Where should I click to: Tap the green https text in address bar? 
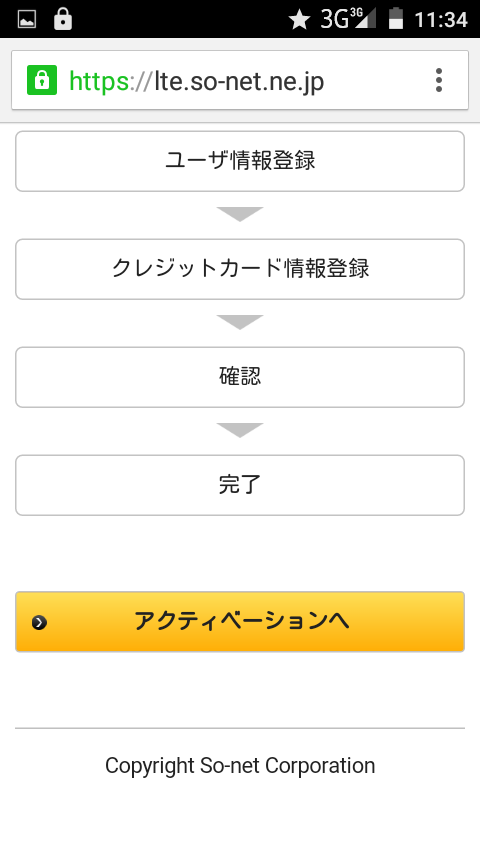pyautogui.click(x=100, y=82)
